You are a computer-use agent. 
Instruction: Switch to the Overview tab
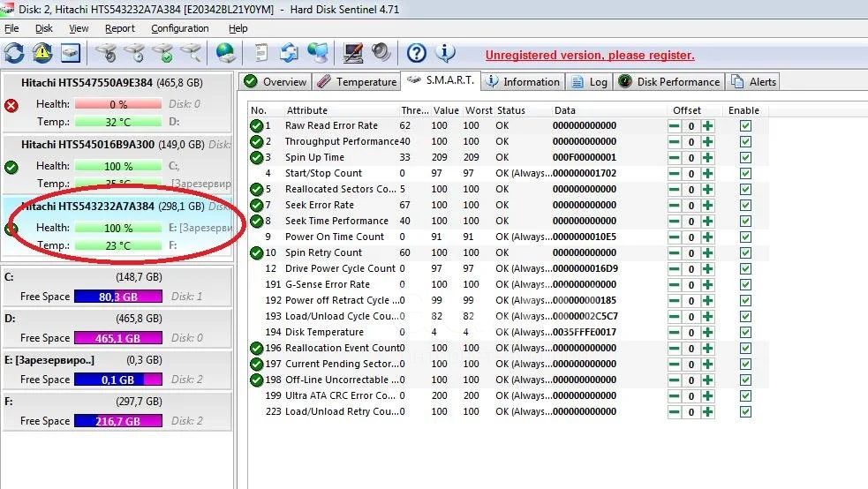[275, 82]
